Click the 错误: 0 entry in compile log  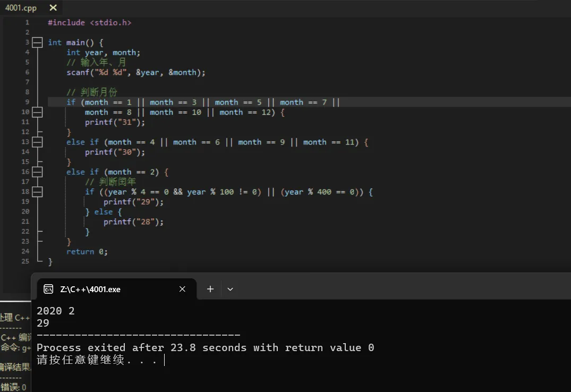click(13, 387)
